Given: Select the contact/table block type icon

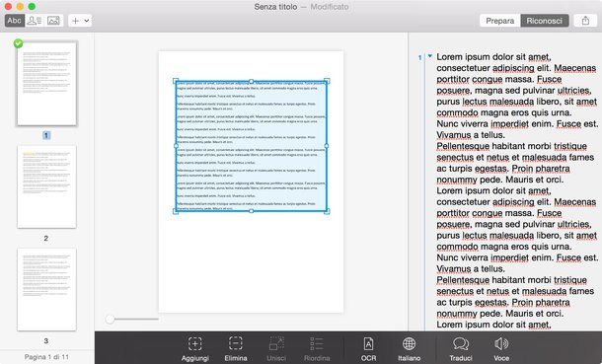Looking at the screenshot, I should click(x=35, y=21).
